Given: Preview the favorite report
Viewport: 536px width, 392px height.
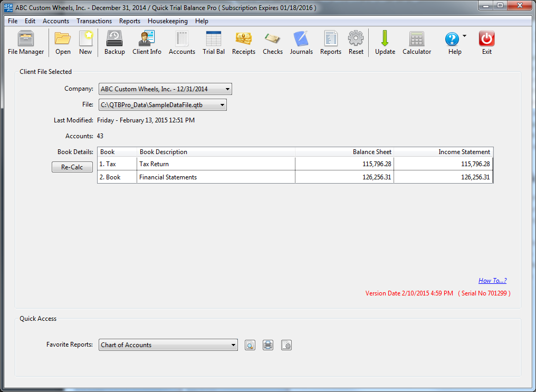Looking at the screenshot, I should point(250,345).
